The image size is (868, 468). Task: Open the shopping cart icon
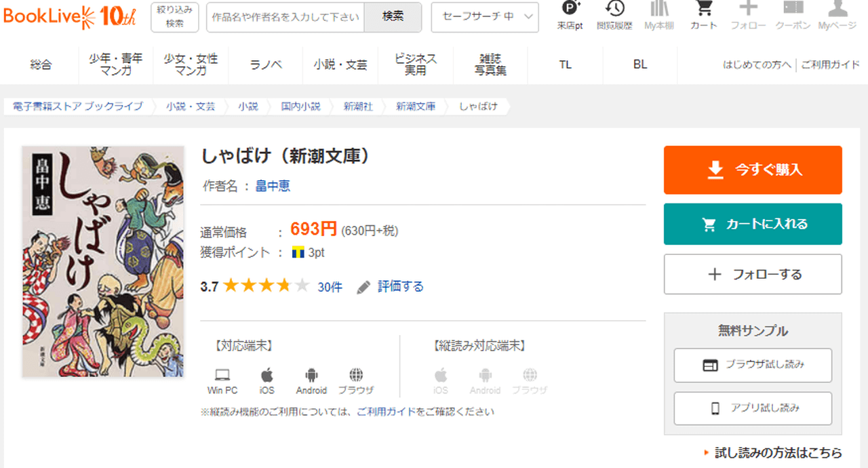[704, 9]
